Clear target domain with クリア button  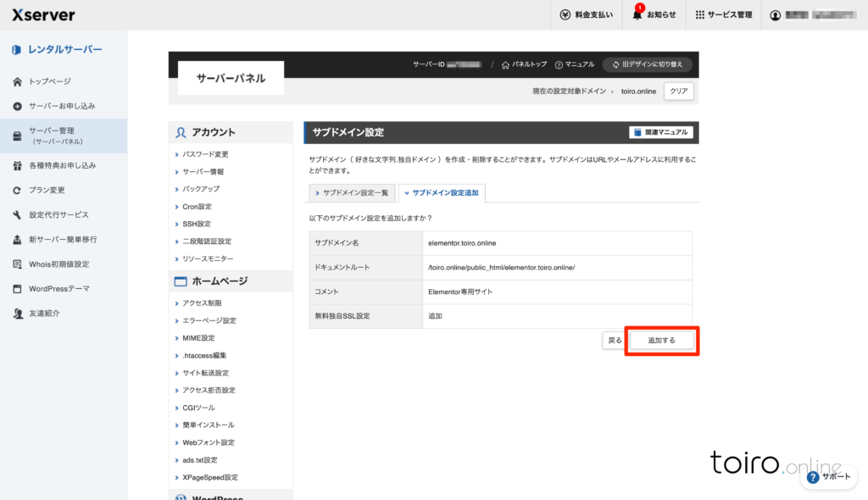coord(678,91)
